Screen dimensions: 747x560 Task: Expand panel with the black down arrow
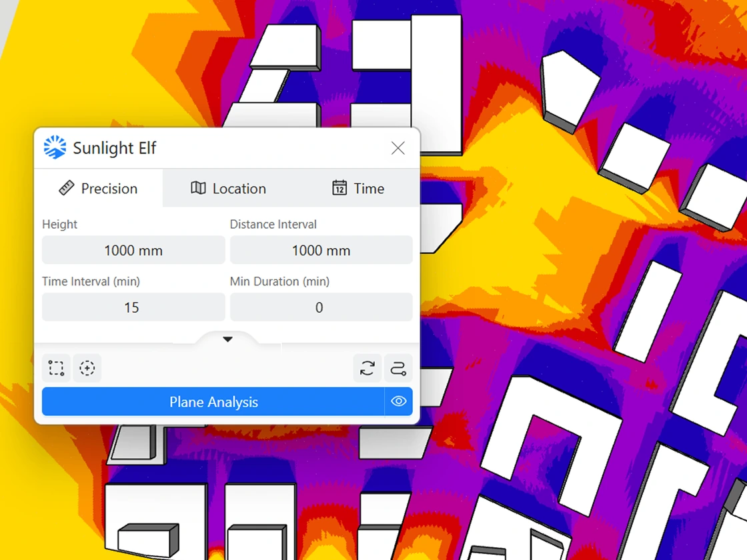coord(227,339)
